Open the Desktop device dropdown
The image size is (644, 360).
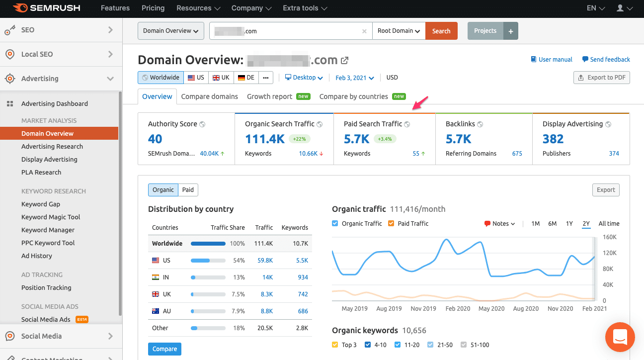coord(304,78)
